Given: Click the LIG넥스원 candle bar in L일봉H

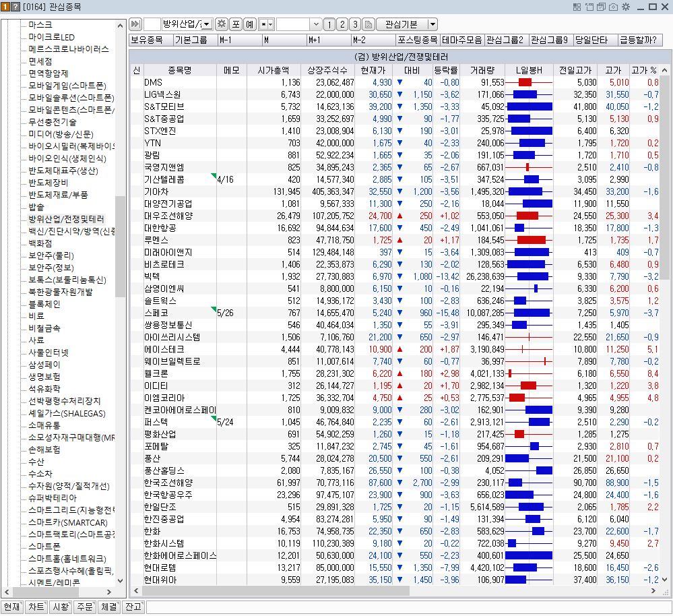Looking at the screenshot, I should [525, 94].
